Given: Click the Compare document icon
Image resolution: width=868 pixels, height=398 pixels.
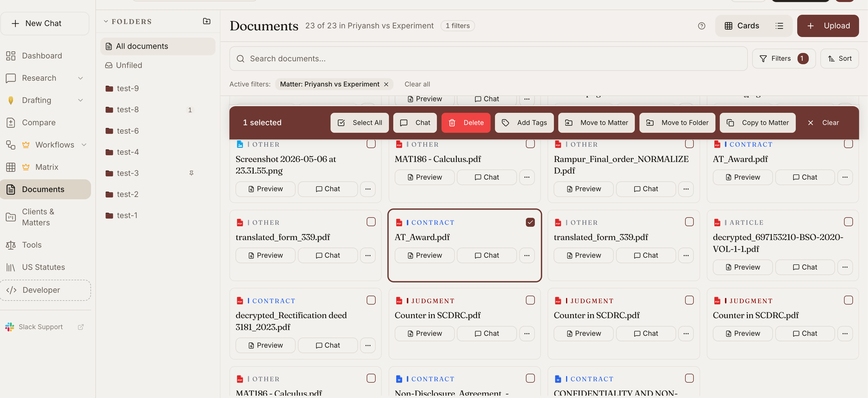Looking at the screenshot, I should coord(11,122).
